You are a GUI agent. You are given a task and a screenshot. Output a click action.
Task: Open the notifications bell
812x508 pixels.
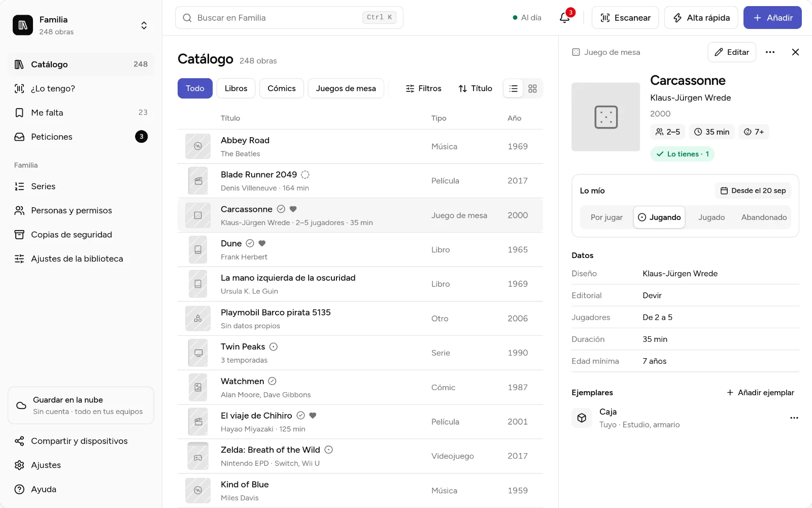[564, 18]
